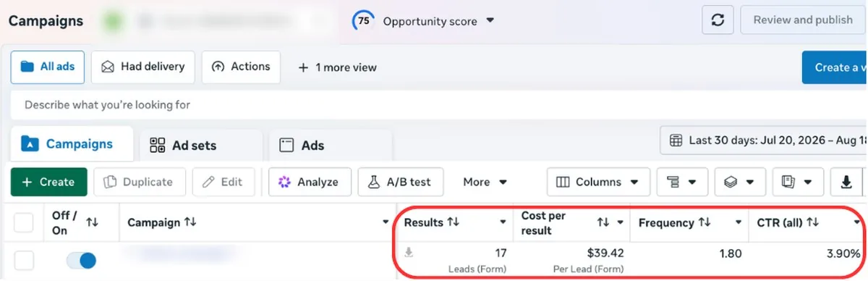Open the More dropdown menu
Image resolution: width=868 pixels, height=281 pixels.
coord(485,183)
